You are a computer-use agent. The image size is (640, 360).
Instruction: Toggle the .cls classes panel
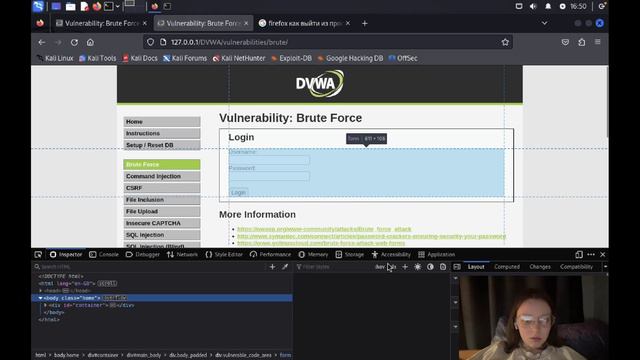pyautogui.click(x=393, y=267)
